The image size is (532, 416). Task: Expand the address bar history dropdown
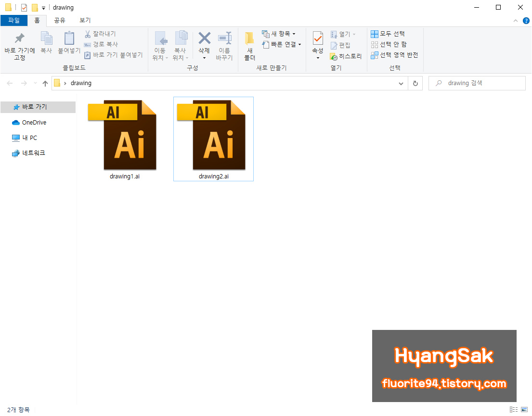click(x=401, y=83)
